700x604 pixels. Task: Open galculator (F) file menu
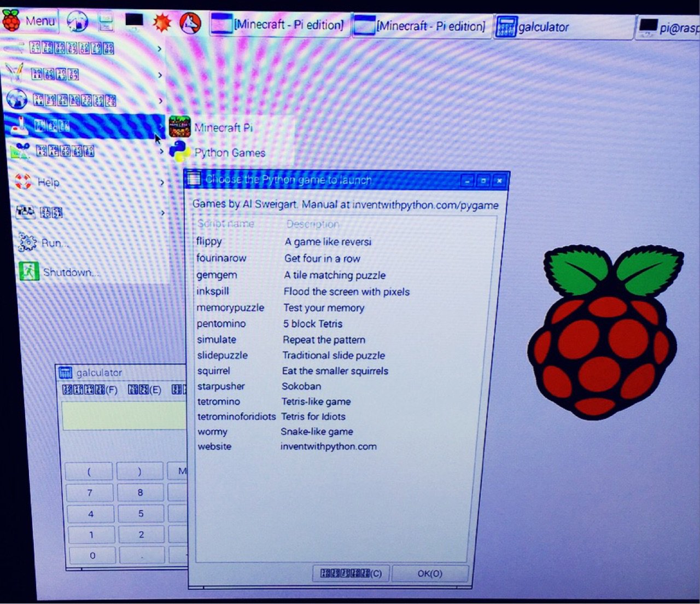tap(90, 390)
